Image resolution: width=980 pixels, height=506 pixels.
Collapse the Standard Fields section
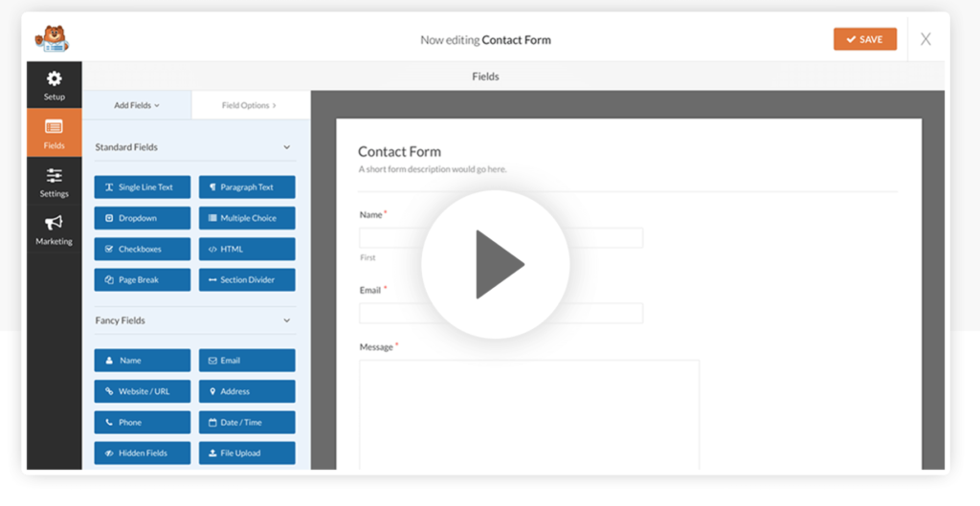[x=286, y=147]
